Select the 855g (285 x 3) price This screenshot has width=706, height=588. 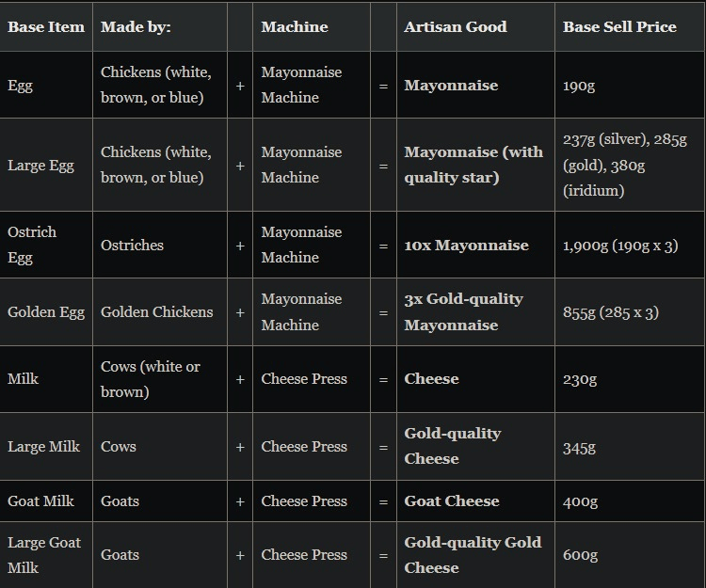(x=611, y=312)
